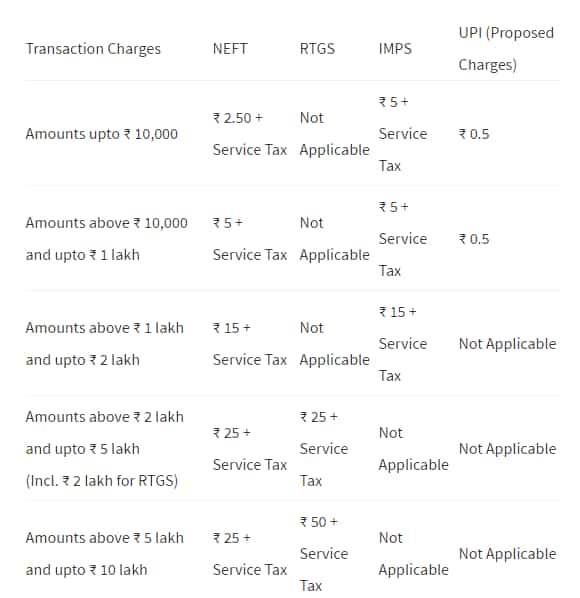
Task: Select 'Amounts above ₹ 10,000 and upto ₹ 1 lakh'
Action: (106, 239)
